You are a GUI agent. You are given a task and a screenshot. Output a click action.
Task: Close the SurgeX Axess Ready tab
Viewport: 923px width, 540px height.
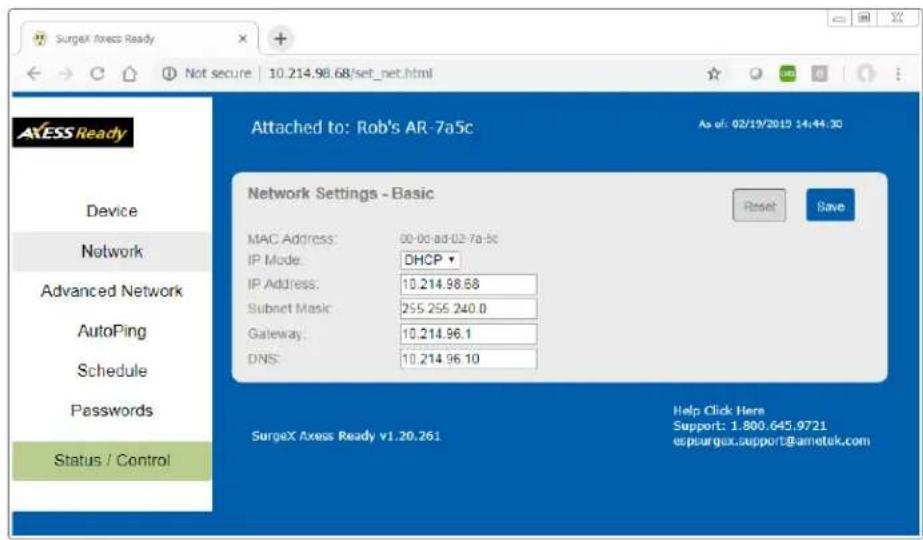pyautogui.click(x=242, y=39)
